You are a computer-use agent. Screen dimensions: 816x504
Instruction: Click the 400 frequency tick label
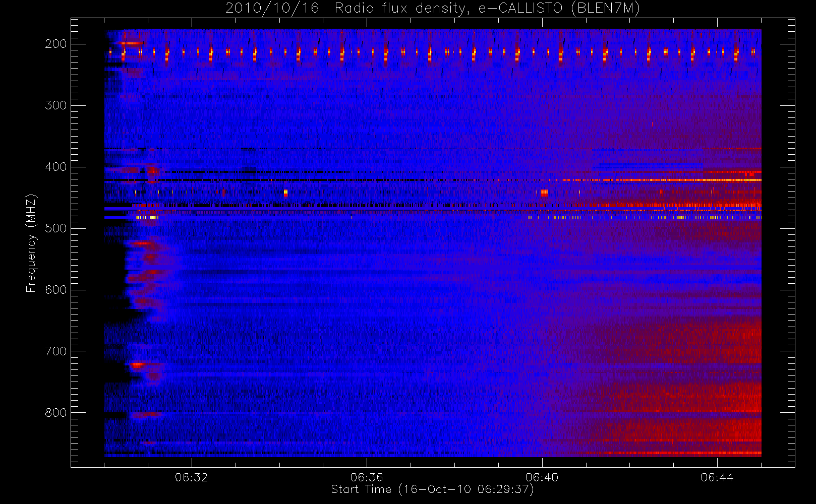point(55,167)
